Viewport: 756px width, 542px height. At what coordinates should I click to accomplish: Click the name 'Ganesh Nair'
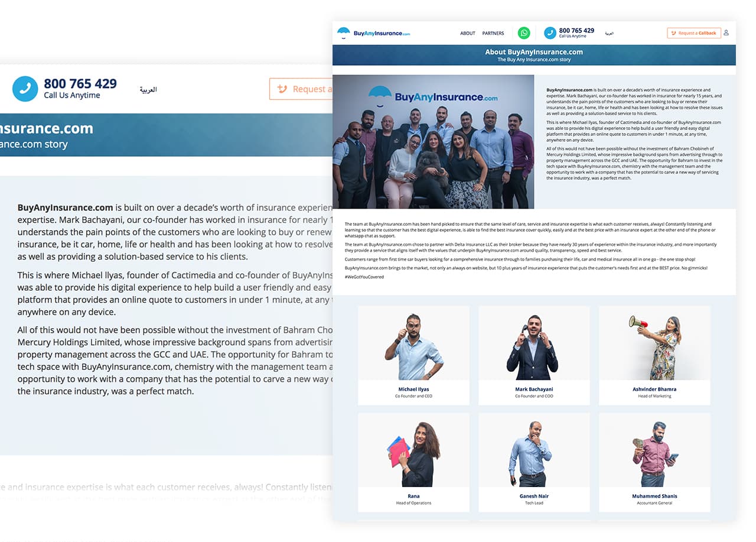(x=534, y=496)
